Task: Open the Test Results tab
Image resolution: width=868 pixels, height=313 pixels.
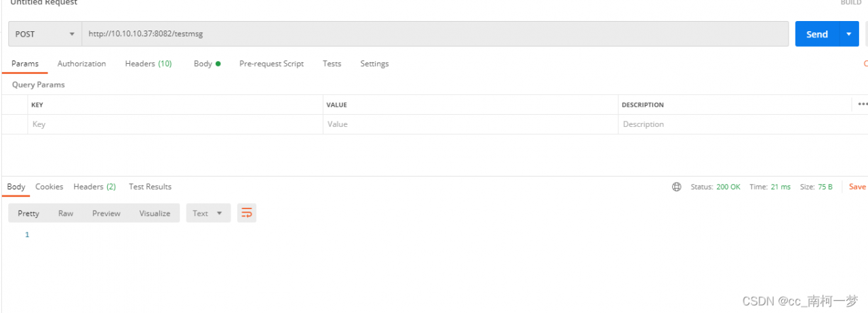Action: coord(150,187)
